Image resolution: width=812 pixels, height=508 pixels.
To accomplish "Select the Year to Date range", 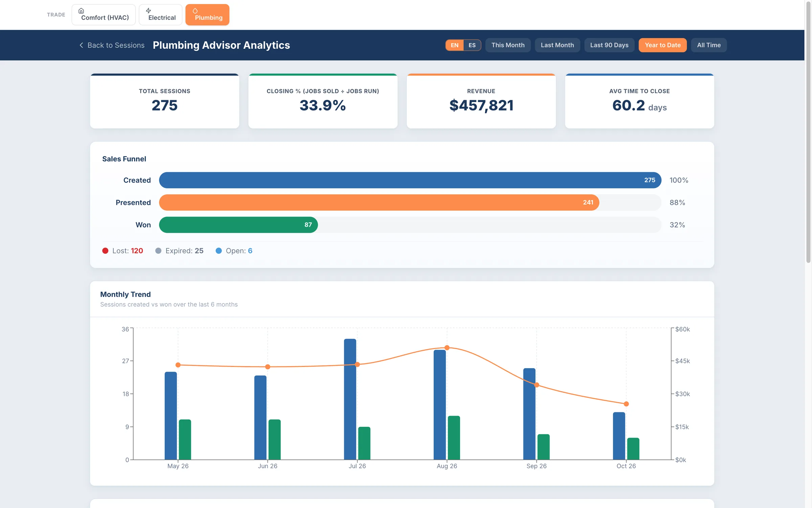I will click(662, 45).
